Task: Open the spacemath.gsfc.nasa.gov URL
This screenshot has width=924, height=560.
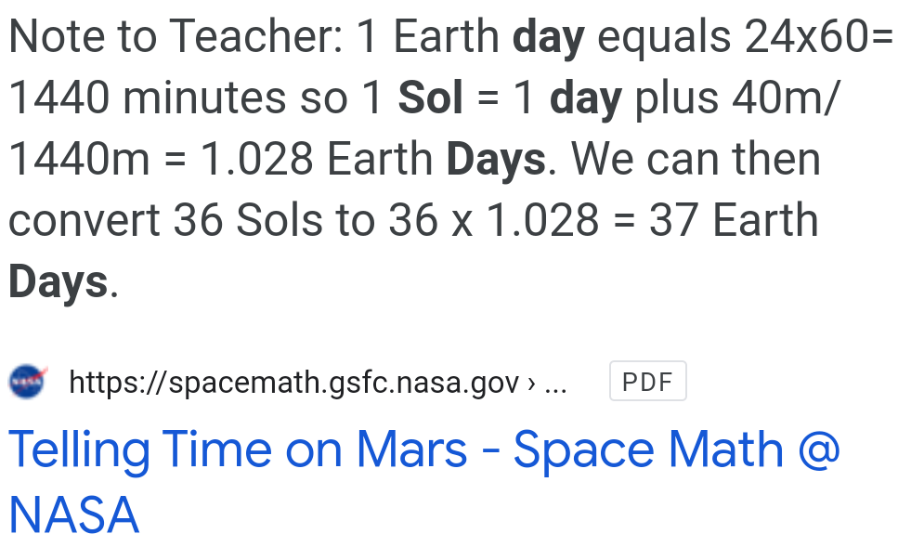Action: pyautogui.click(x=294, y=382)
